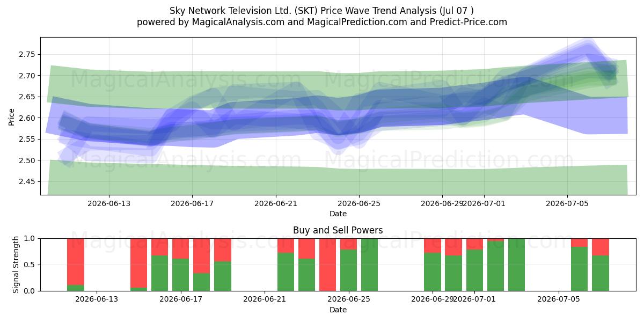
Task: Click 2026-06-17 tick under the Buy and Sell chart
Action: click(x=181, y=300)
